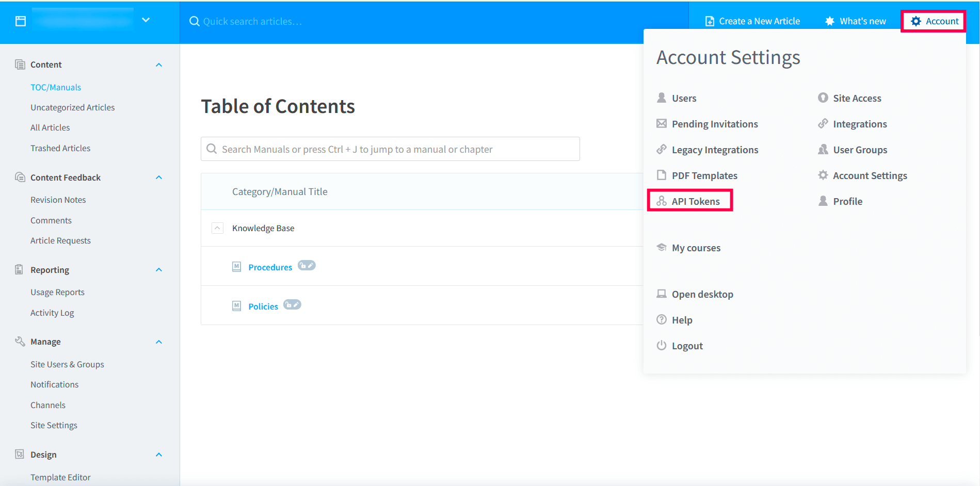Open the site selector dropdown arrow
The height and width of the screenshot is (486, 980).
coord(146,20)
